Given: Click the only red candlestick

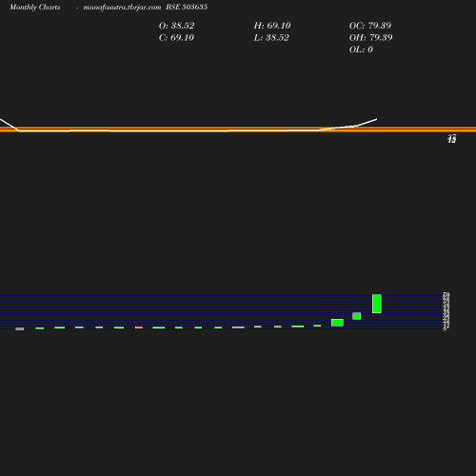Looking at the screenshot, I should click(x=139, y=327).
